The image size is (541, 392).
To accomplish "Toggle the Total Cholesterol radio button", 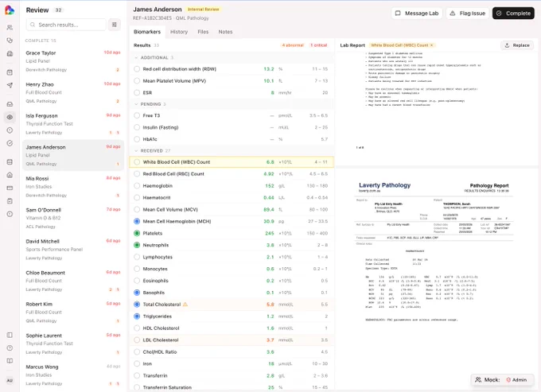I will (x=137, y=305).
